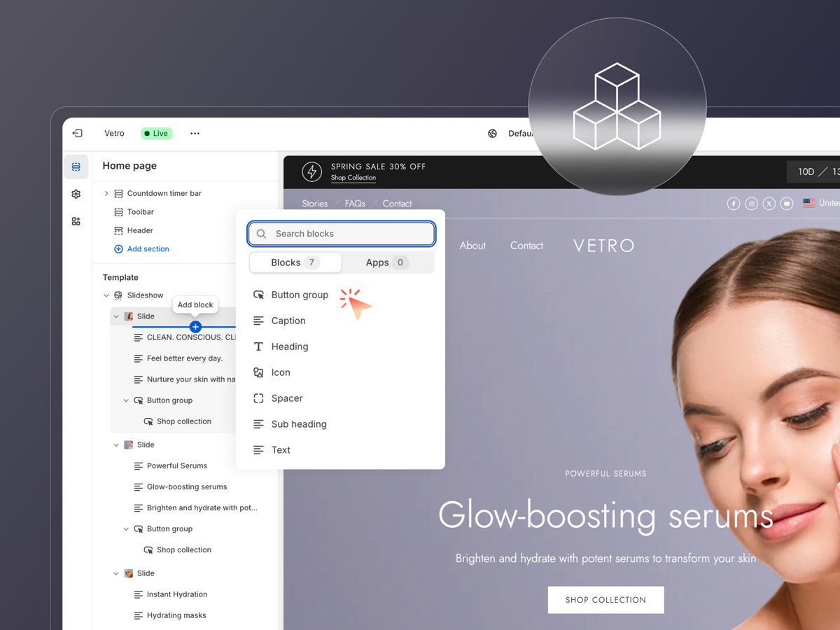
Task: Click the exit editor icon
Action: click(x=78, y=133)
